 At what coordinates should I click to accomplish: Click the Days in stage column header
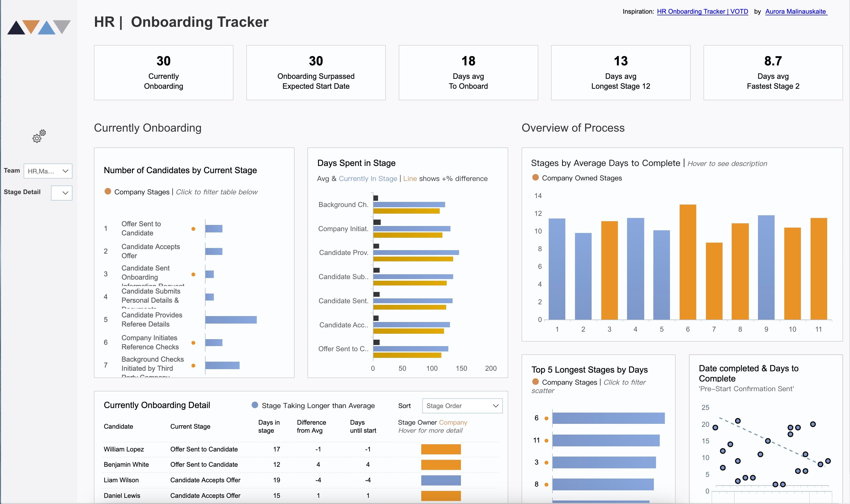coord(269,426)
